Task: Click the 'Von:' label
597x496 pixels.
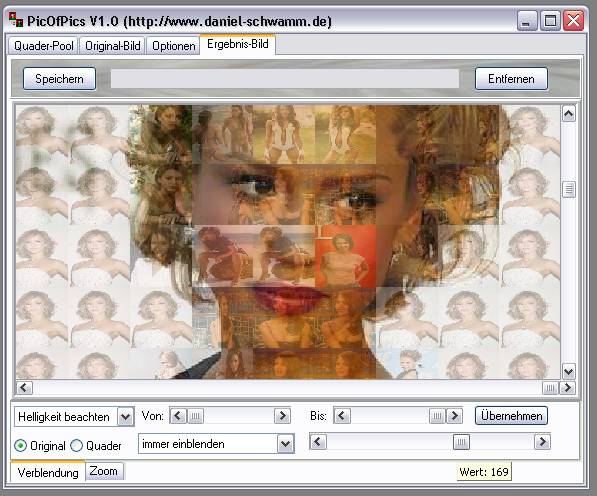Action: [x=152, y=416]
